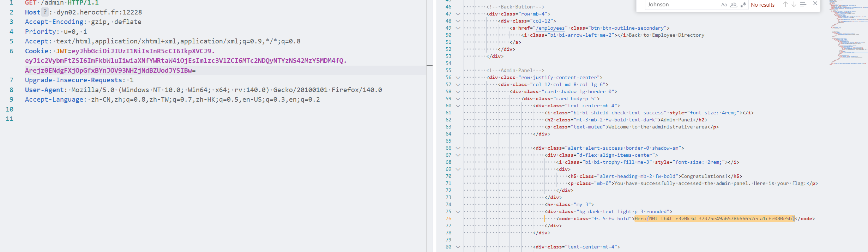Toggle Match Whole Word search option
The height and width of the screenshot is (252, 868).
coord(734,5)
